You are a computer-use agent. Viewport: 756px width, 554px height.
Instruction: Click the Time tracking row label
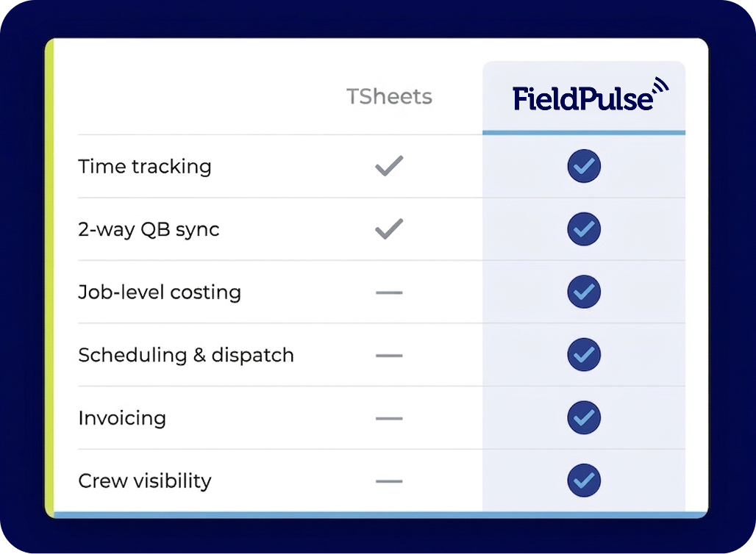[145, 167]
